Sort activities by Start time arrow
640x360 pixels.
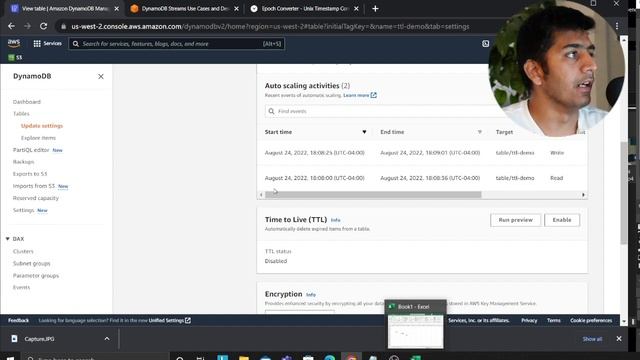pyautogui.click(x=364, y=132)
